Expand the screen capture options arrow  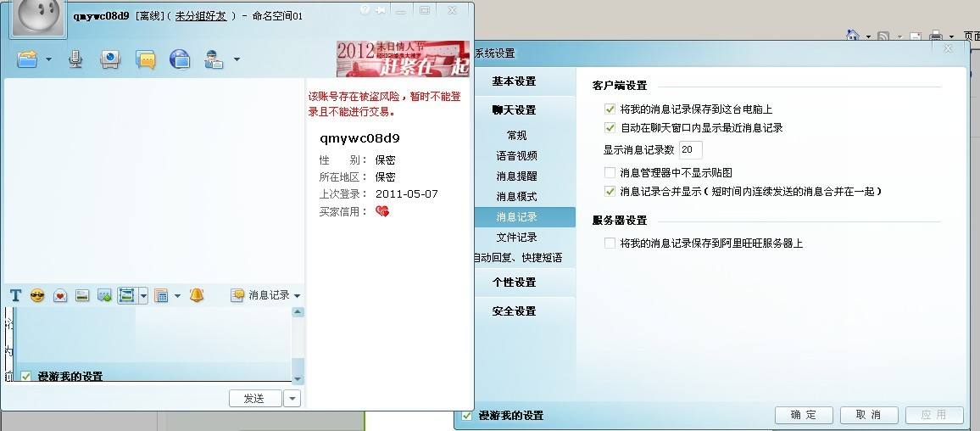pos(143,296)
